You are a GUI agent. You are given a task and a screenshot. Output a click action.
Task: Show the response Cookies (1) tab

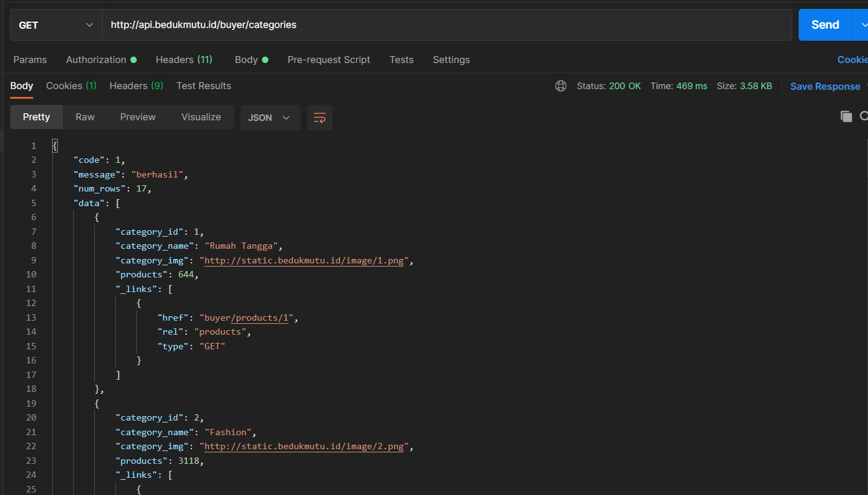[71, 86]
